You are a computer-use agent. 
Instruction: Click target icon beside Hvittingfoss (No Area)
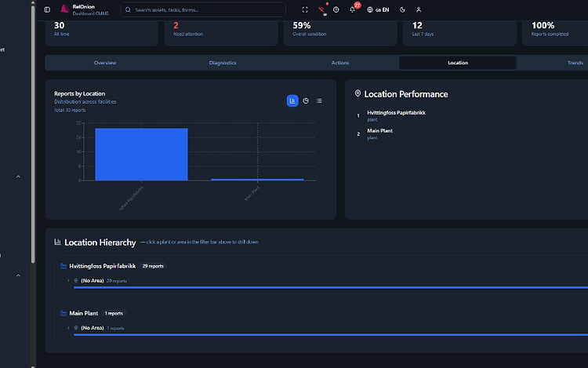point(76,281)
